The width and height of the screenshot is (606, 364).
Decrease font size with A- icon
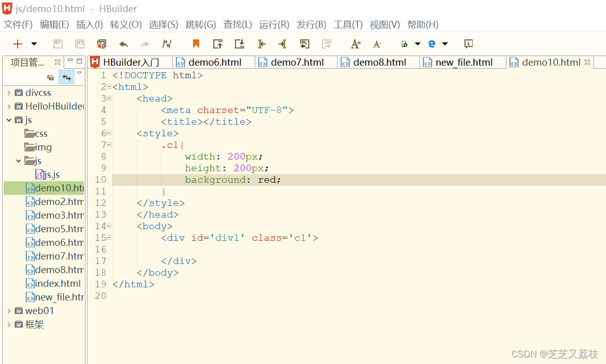pyautogui.click(x=377, y=44)
